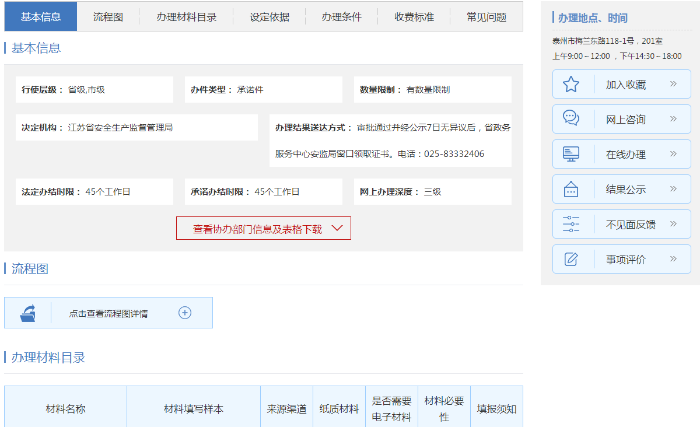Go to the 办理条件 tab
Viewport: 700px width, 427px height.
click(x=343, y=17)
